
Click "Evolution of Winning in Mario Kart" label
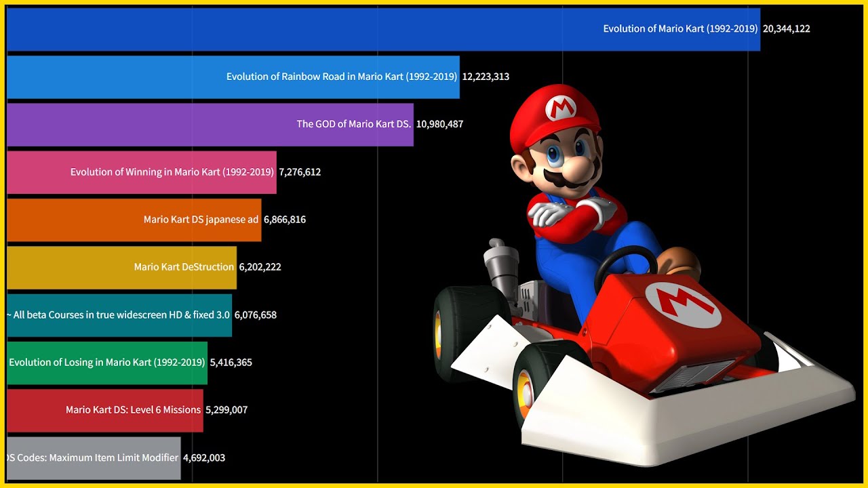pos(172,172)
